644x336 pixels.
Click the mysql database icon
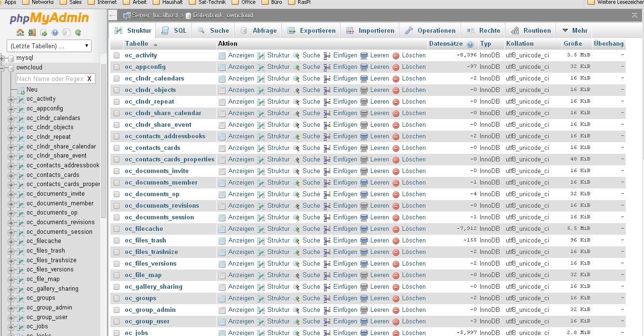(11, 58)
